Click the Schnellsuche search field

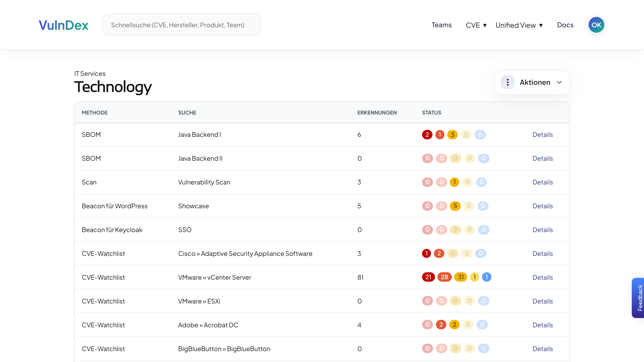[x=182, y=25]
